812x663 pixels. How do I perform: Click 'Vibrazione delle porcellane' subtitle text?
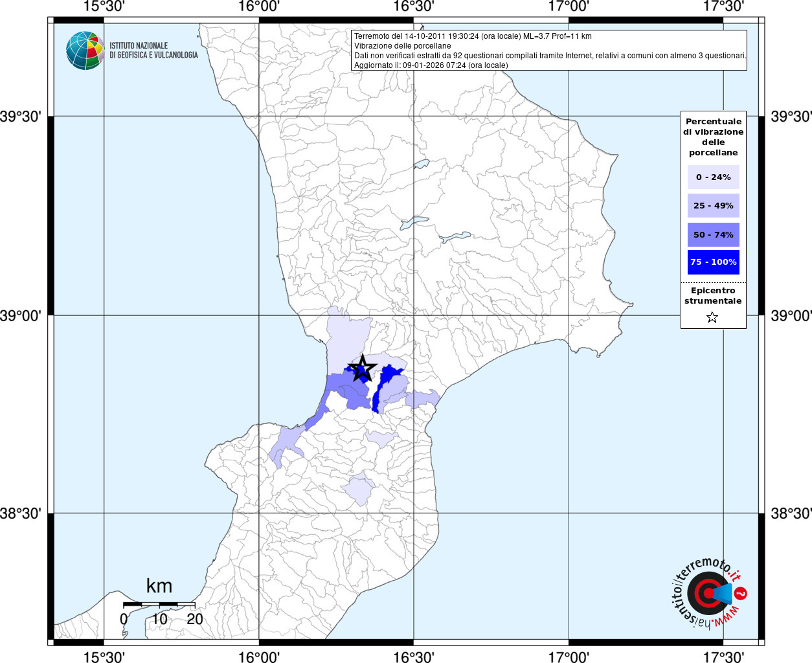(403, 46)
